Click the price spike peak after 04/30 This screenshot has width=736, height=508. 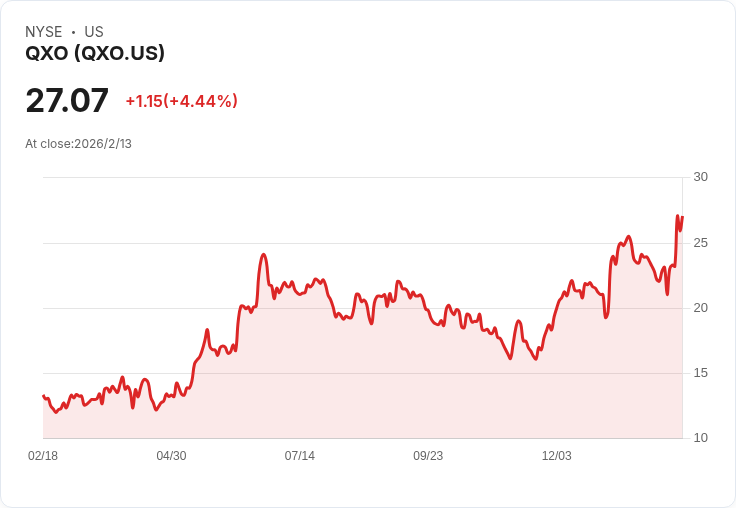tap(264, 254)
